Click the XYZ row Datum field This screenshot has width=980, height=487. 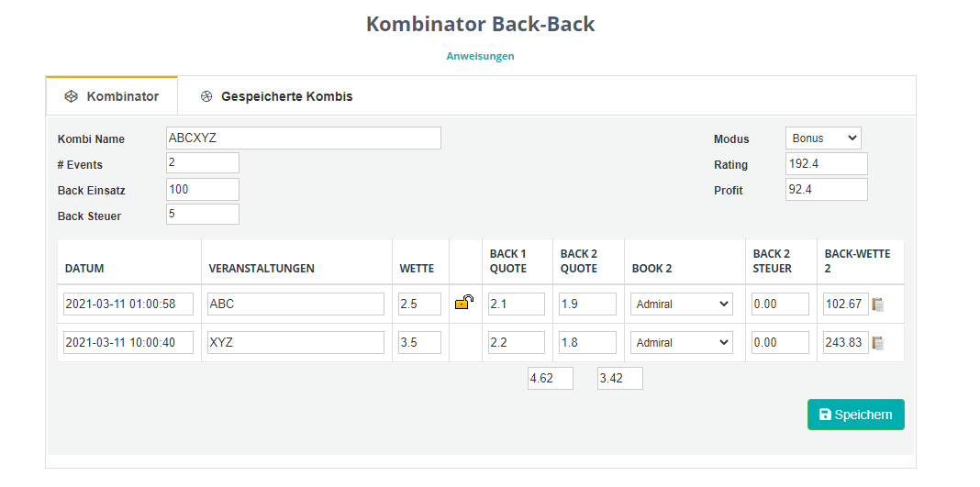(x=128, y=343)
